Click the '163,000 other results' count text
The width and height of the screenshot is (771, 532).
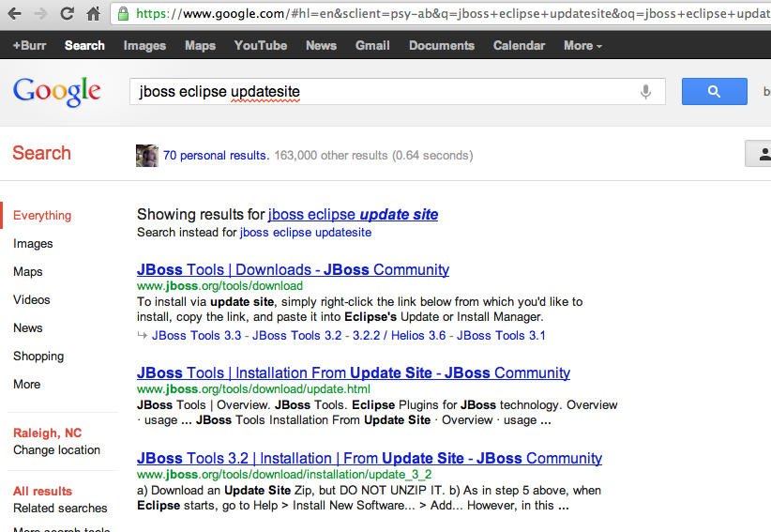[331, 156]
